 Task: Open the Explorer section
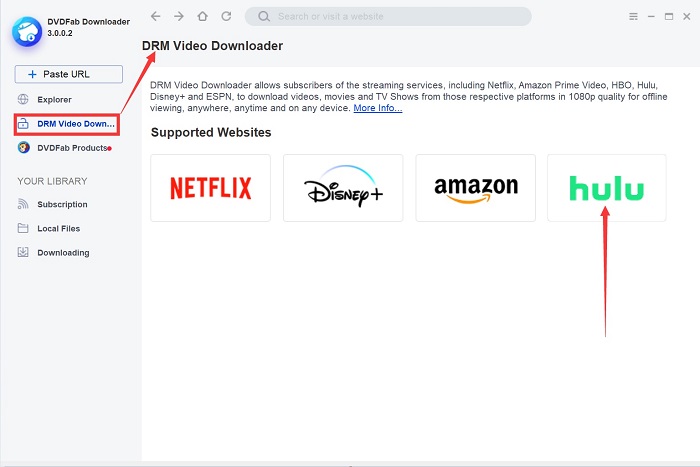[x=54, y=100]
